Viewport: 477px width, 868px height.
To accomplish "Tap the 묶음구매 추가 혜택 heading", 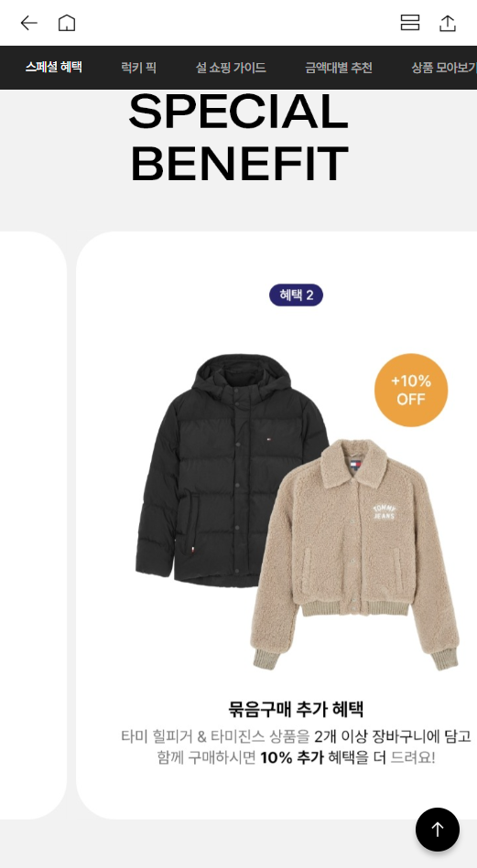I will [x=297, y=709].
